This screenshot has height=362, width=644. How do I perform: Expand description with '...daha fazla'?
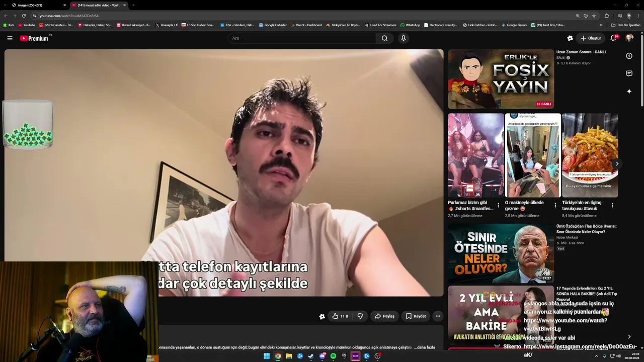(x=424, y=347)
